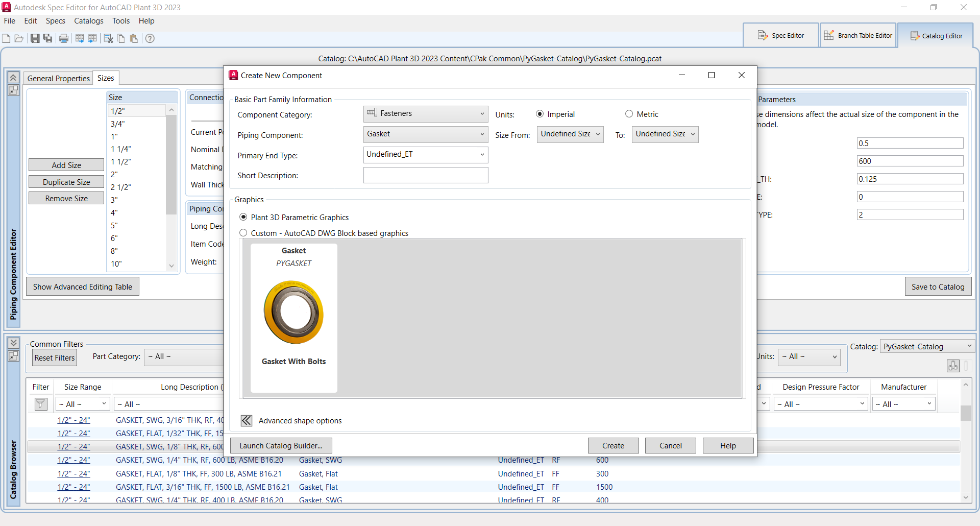
Task: Click the Cut scissors toolbar icon
Action: pyautogui.click(x=108, y=38)
